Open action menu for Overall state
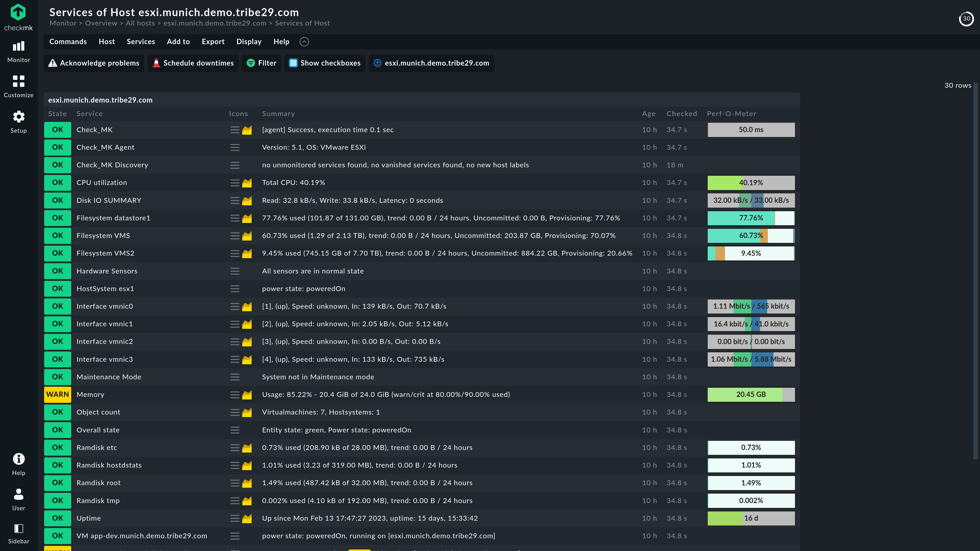This screenshot has width=980, height=551. [235, 430]
